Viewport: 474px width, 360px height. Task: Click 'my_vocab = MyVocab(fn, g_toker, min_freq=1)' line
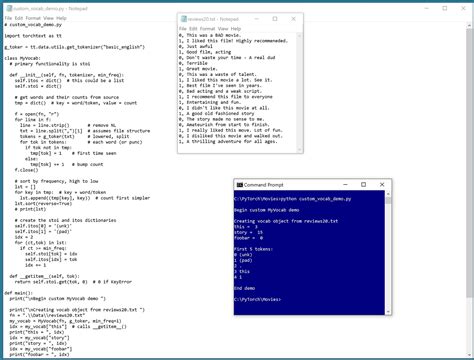[65, 321]
